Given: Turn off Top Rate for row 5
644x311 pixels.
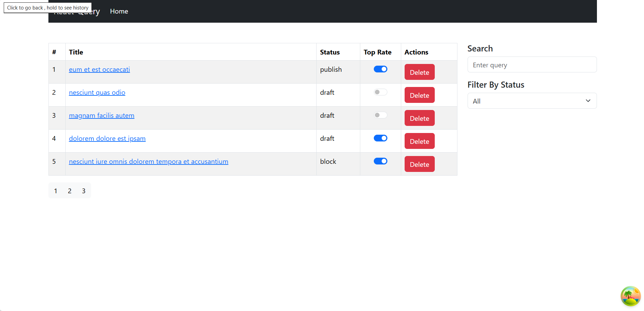Looking at the screenshot, I should coord(380,161).
